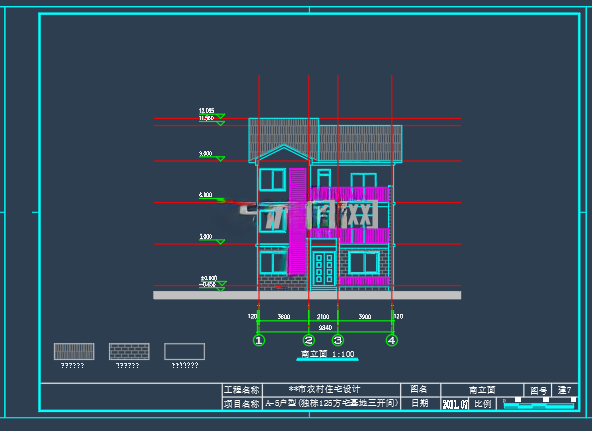592x431 pixels.
Task: Click the vertical-line hatch legend swatch
Action: point(74,351)
